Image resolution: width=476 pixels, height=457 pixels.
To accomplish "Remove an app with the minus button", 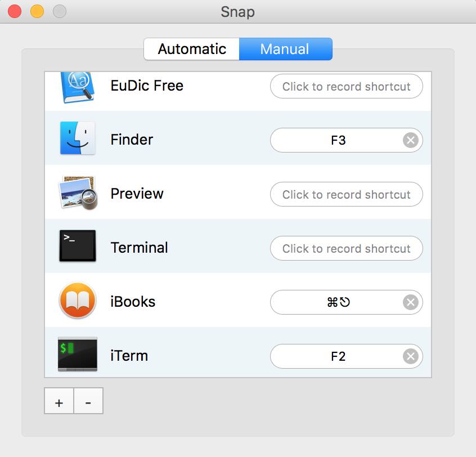I will [88, 402].
